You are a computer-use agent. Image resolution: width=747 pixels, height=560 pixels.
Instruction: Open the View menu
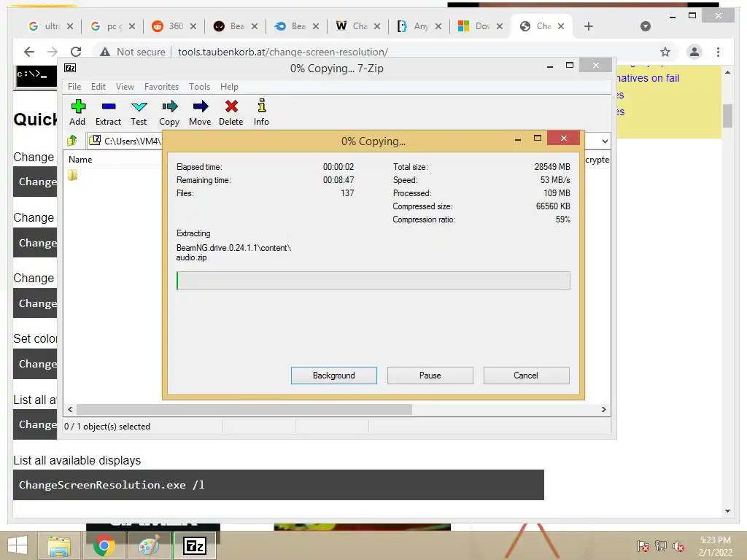pyautogui.click(x=125, y=87)
